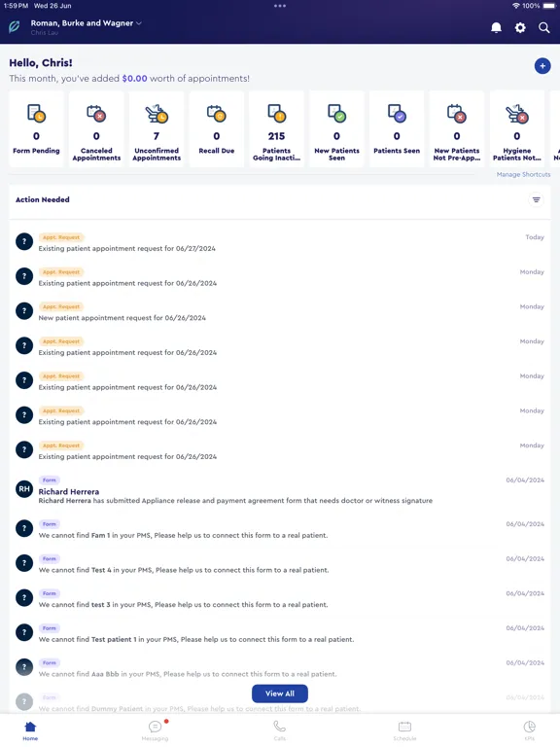
Task: Tap the Appt. Request tag on 06/27/2024 request
Action: click(x=61, y=237)
